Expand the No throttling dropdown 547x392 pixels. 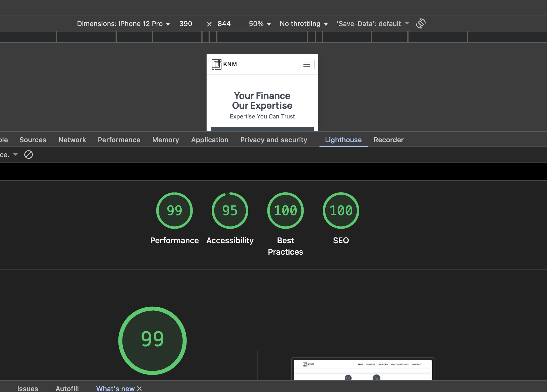click(304, 24)
